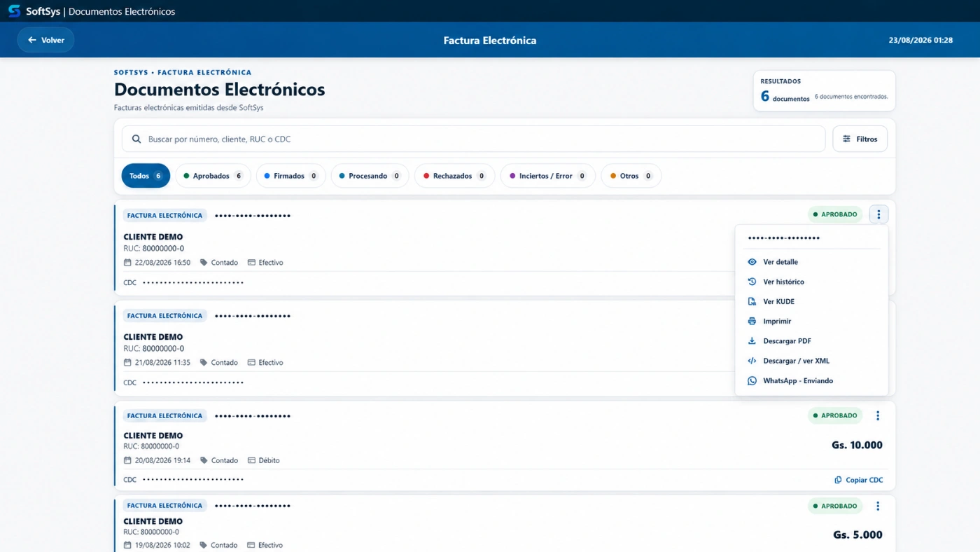
Task: Click the date 20/08/2026 19:14
Action: [162, 461]
